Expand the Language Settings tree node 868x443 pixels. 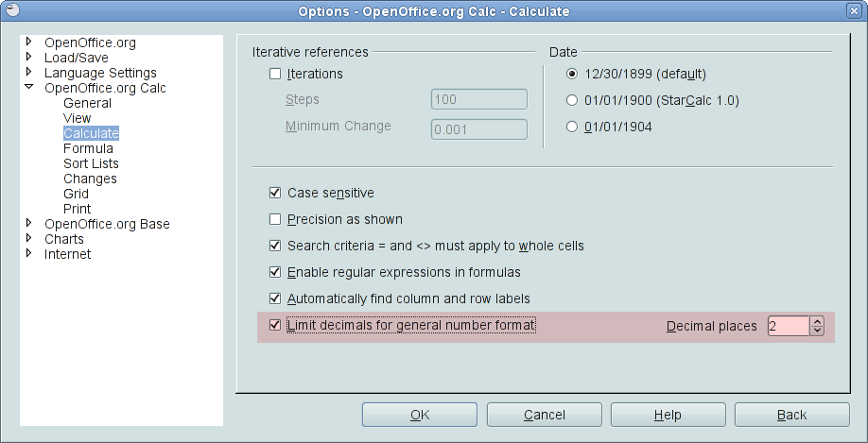29,72
